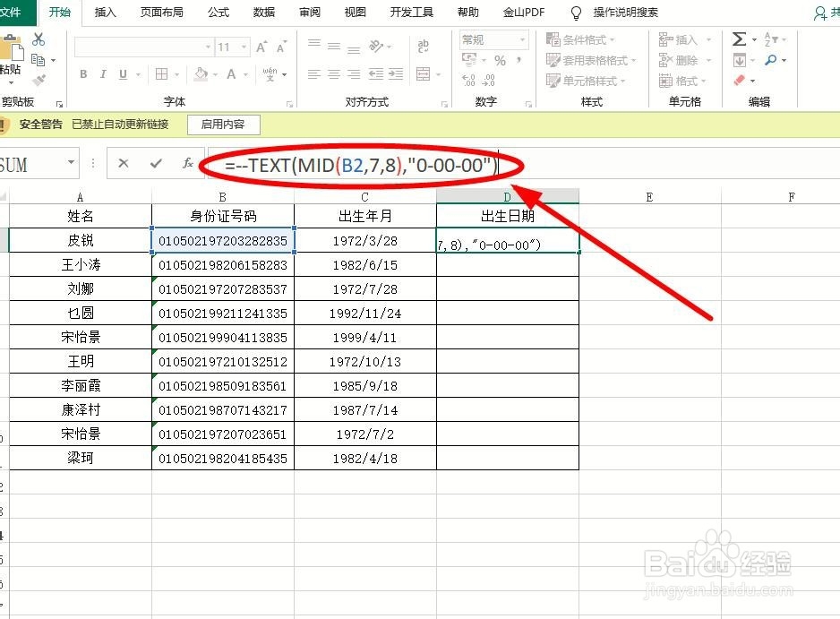Click the Font Color A icon
This screenshot has width=840, height=619.
(x=231, y=74)
